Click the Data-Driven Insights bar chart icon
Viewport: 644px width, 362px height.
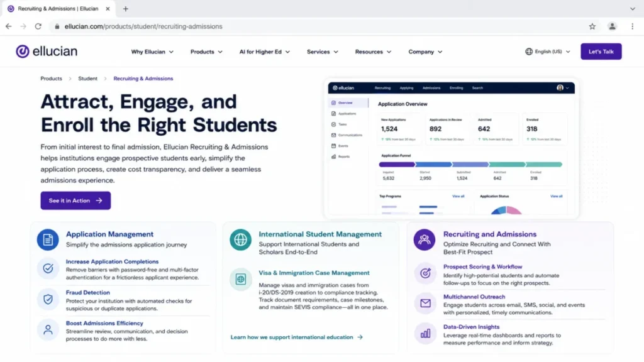(x=425, y=333)
